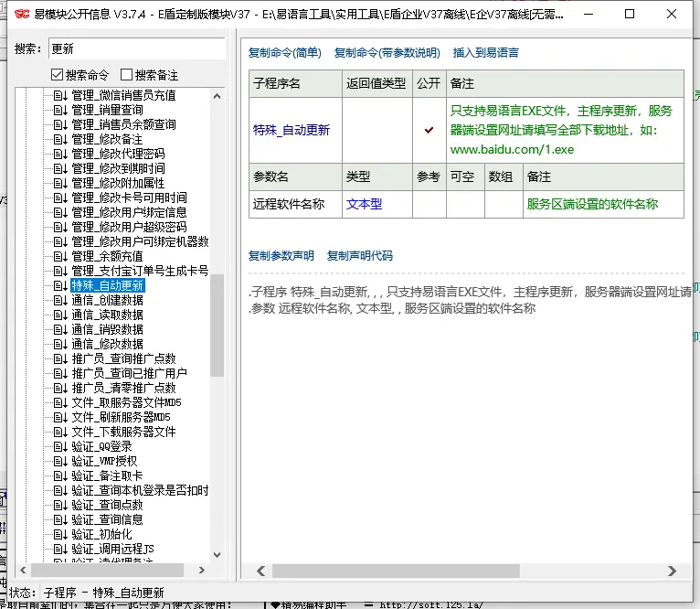Image resolution: width=700 pixels, height=609 pixels.
Task: Click icon beside 管理_修改代理密码
Action: click(x=60, y=154)
